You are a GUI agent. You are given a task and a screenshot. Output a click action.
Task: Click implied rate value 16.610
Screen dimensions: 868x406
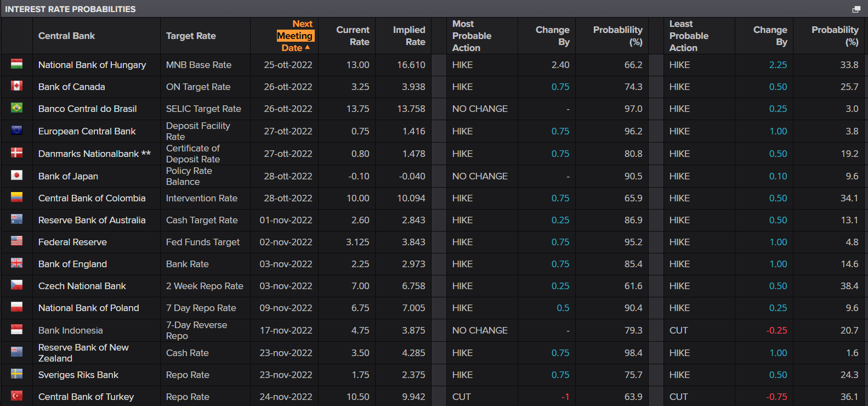pos(411,65)
